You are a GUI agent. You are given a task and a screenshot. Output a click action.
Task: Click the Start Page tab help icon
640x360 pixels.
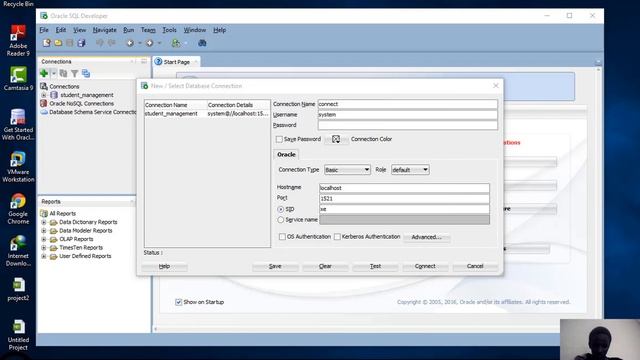click(158, 62)
